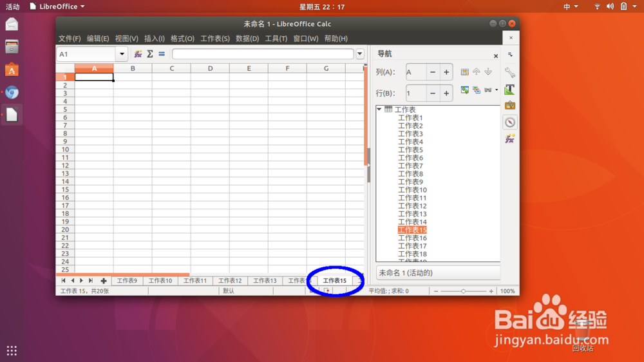
Task: Open the 数据(D) menu
Action: coord(247,38)
